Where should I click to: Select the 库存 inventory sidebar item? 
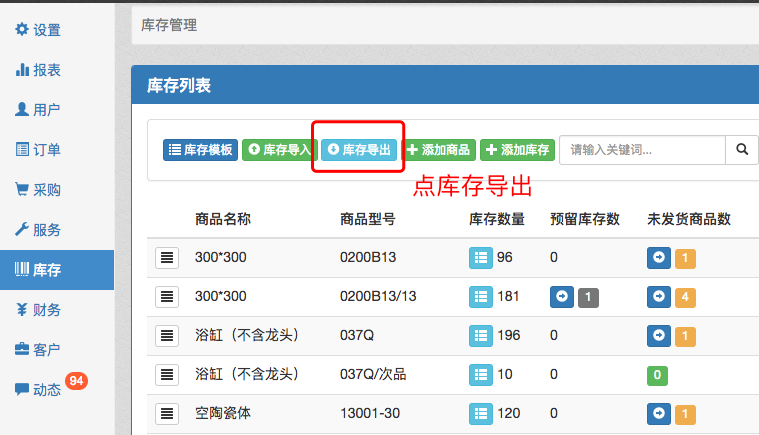[57, 270]
